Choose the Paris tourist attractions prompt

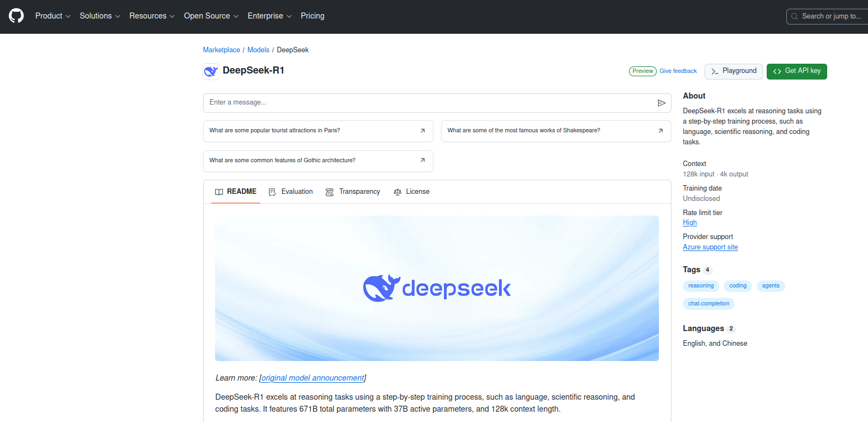pyautogui.click(x=318, y=131)
